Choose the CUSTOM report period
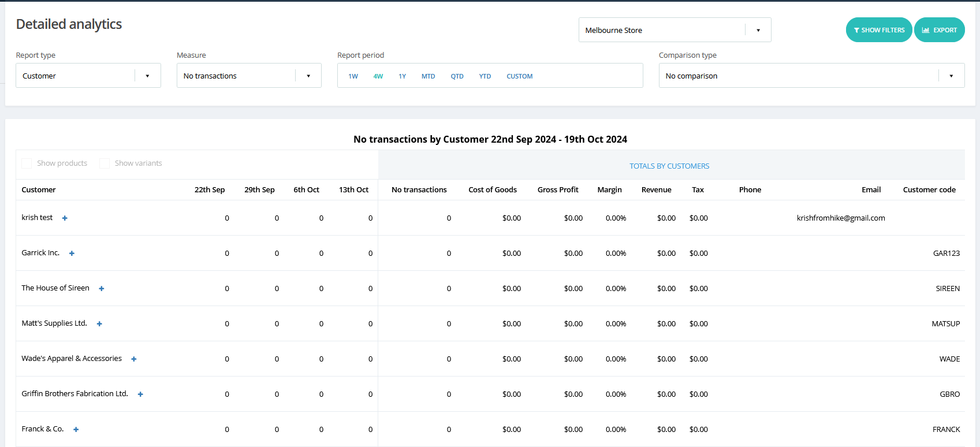 click(520, 76)
